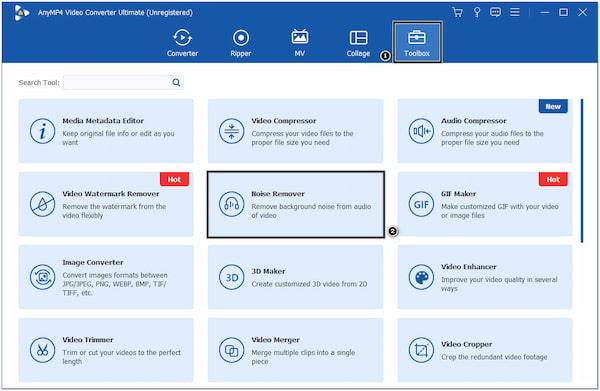Click the 3D Maker title text
600x391 pixels.
coord(268,271)
